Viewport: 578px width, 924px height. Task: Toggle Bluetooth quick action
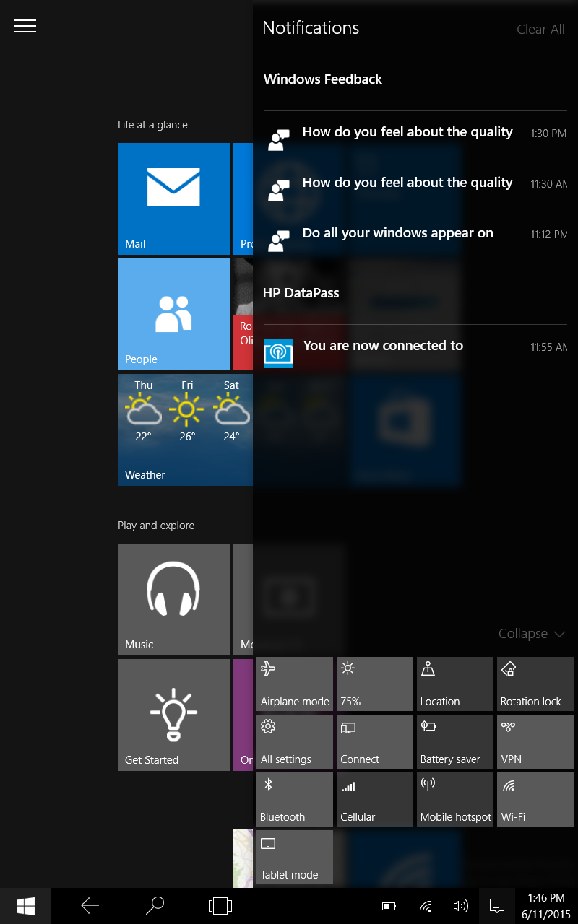[x=295, y=799]
